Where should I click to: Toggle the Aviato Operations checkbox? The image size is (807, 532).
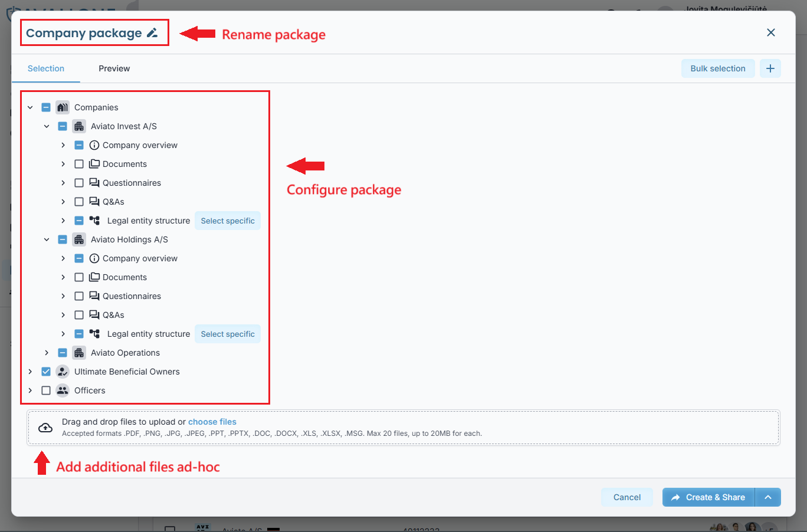pyautogui.click(x=63, y=353)
